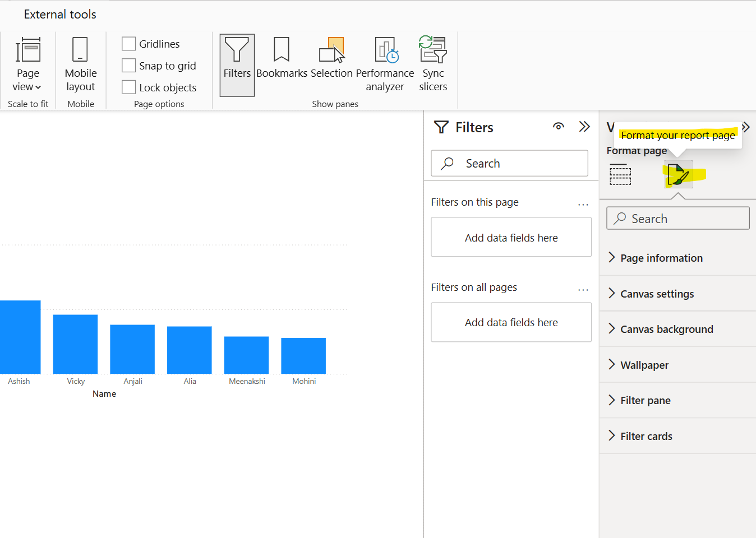Image resolution: width=756 pixels, height=538 pixels.
Task: Open Format page paintbrush icon
Action: coord(678,175)
